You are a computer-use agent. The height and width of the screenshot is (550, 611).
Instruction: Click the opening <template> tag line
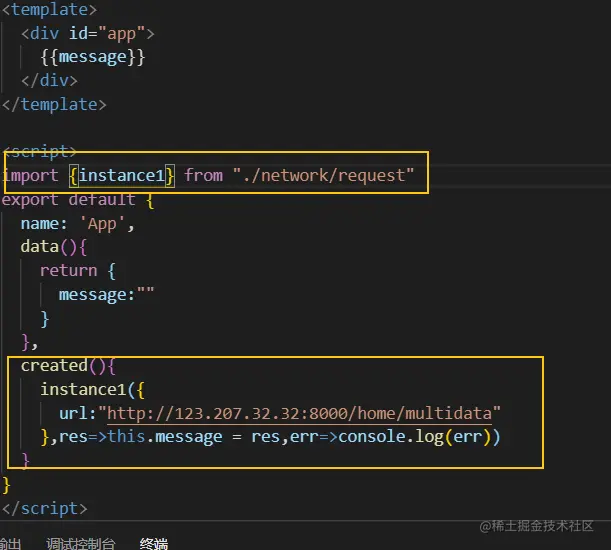(x=49, y=9)
